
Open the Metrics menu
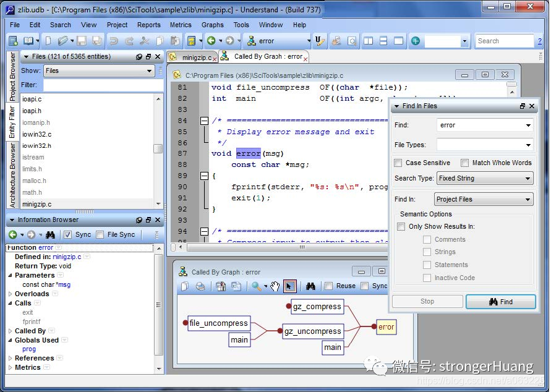click(181, 25)
